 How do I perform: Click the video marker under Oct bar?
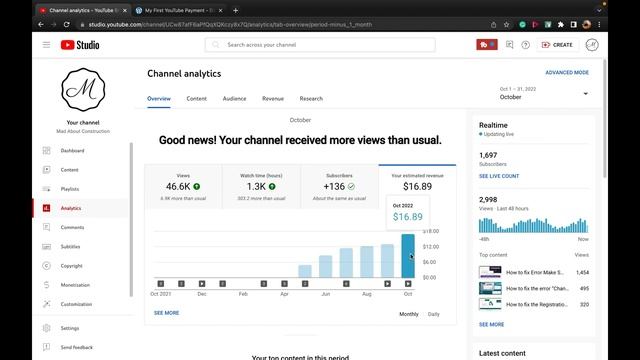pyautogui.click(x=408, y=284)
